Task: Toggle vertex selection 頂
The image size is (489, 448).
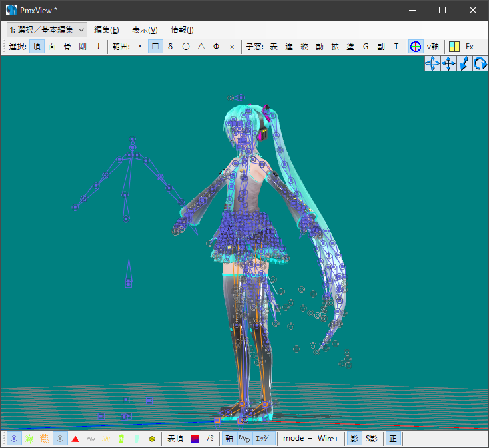Action: click(x=37, y=47)
